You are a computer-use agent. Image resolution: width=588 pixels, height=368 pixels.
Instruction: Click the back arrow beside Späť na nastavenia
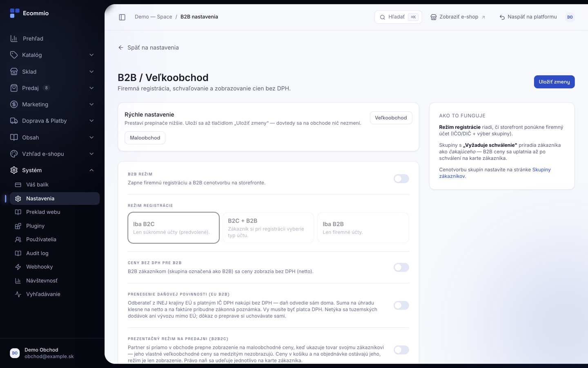coord(121,47)
